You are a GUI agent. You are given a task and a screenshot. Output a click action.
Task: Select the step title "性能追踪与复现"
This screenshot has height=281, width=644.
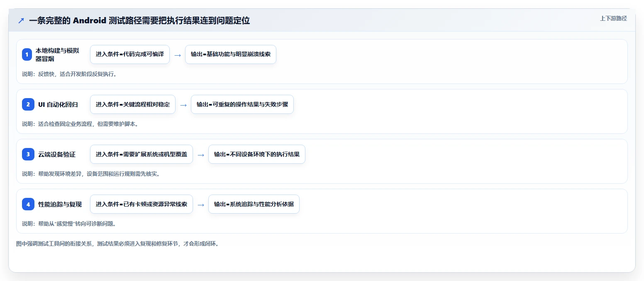pos(60,204)
